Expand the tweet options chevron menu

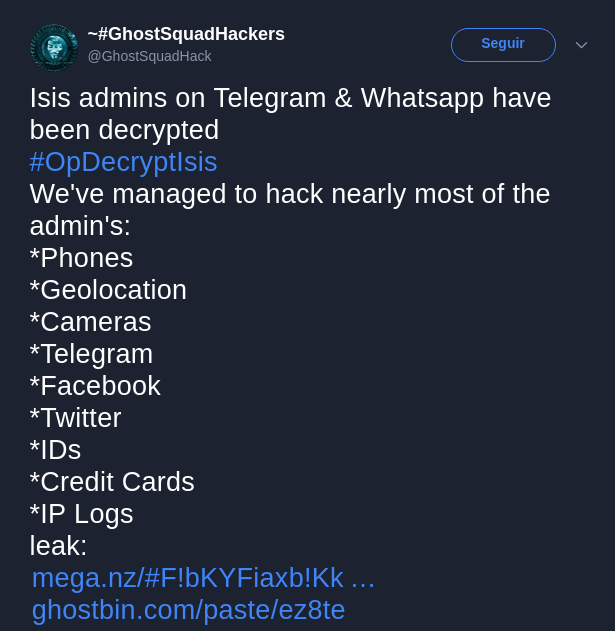(581, 45)
